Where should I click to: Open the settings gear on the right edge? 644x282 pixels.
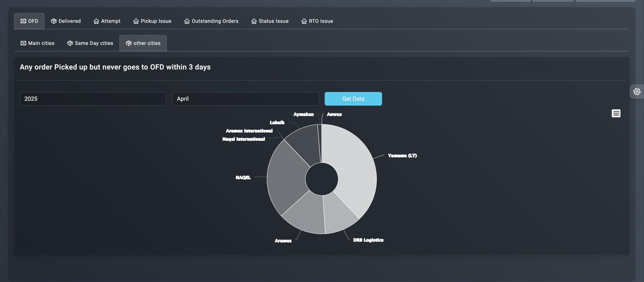click(x=637, y=91)
